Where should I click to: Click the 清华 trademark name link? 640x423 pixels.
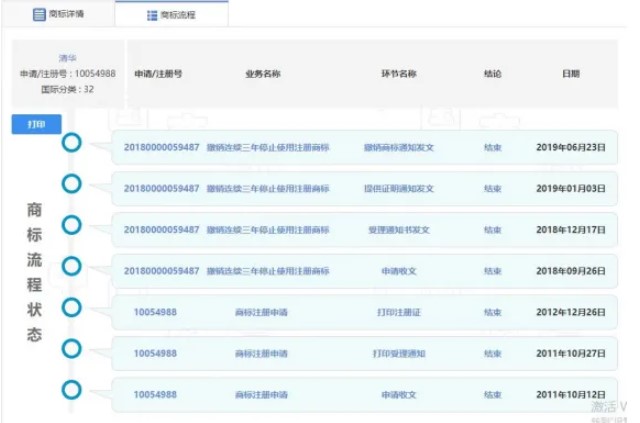tap(67, 58)
